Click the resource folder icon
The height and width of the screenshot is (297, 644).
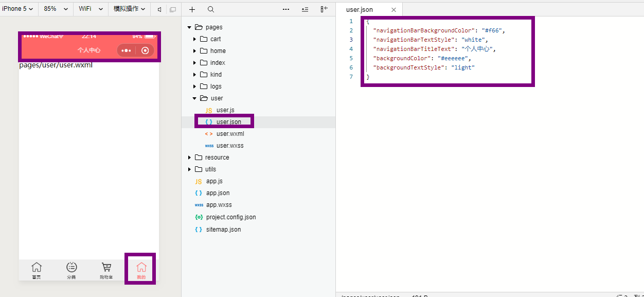pyautogui.click(x=199, y=158)
